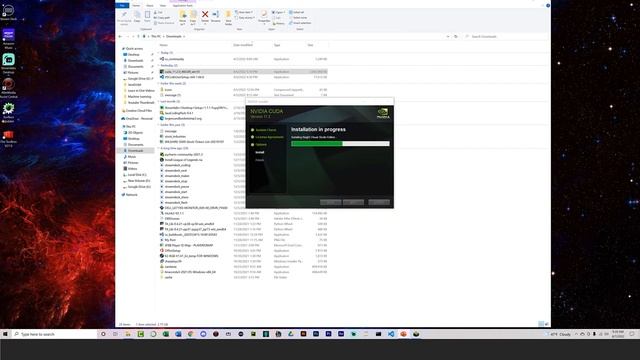Open the Amazon Music desktop shortcut
Screen dimensions: 640x360
click(9, 39)
